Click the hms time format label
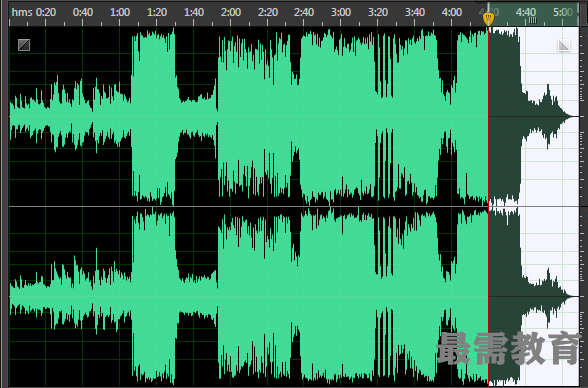588x388 pixels. (22, 12)
